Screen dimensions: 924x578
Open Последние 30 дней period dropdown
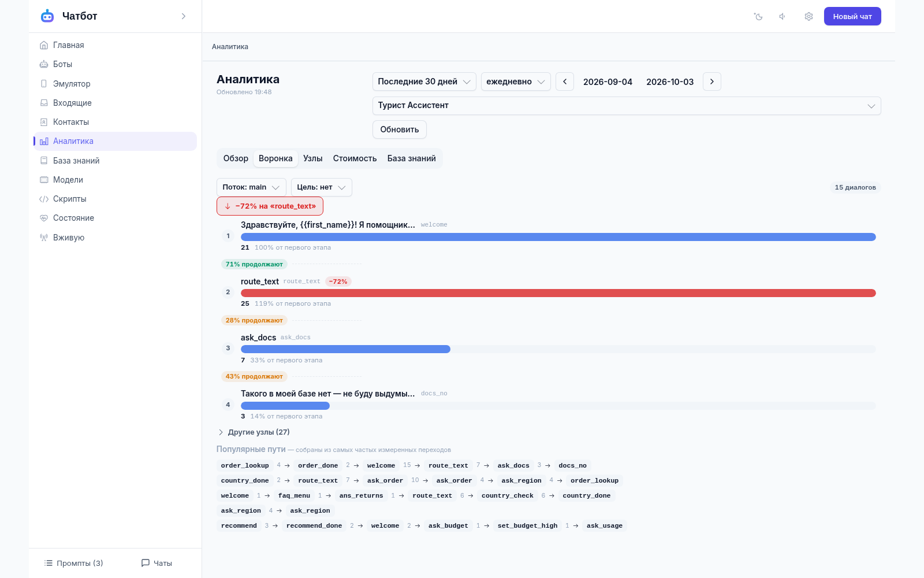click(424, 81)
